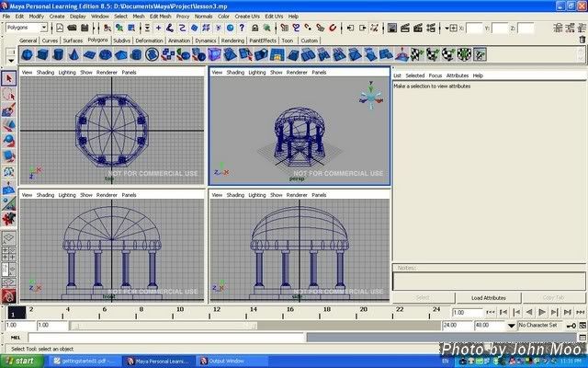Open the perspective viewport's Shading menu
Screen dimensions: 588x368
[x=236, y=72]
